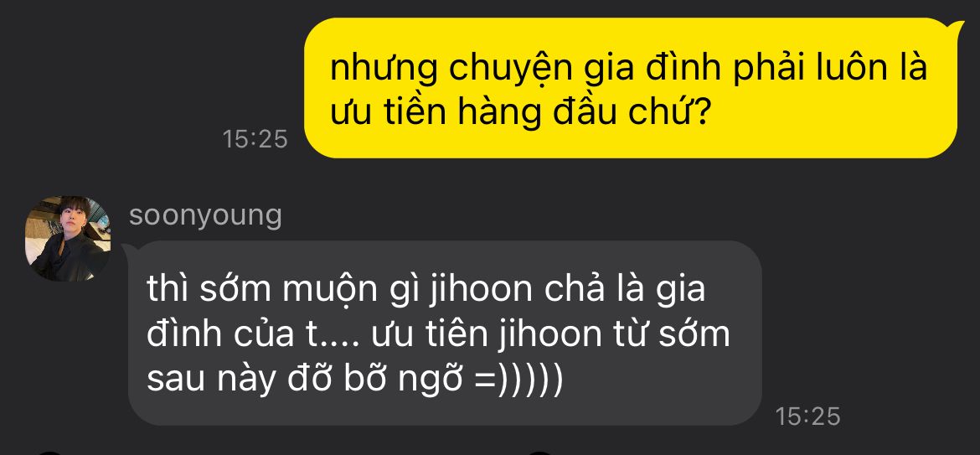Click the gray bubble's tail near the avatar

(126, 250)
